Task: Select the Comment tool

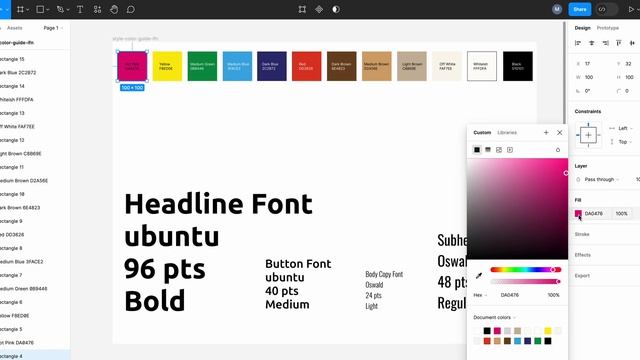Action: click(x=131, y=9)
